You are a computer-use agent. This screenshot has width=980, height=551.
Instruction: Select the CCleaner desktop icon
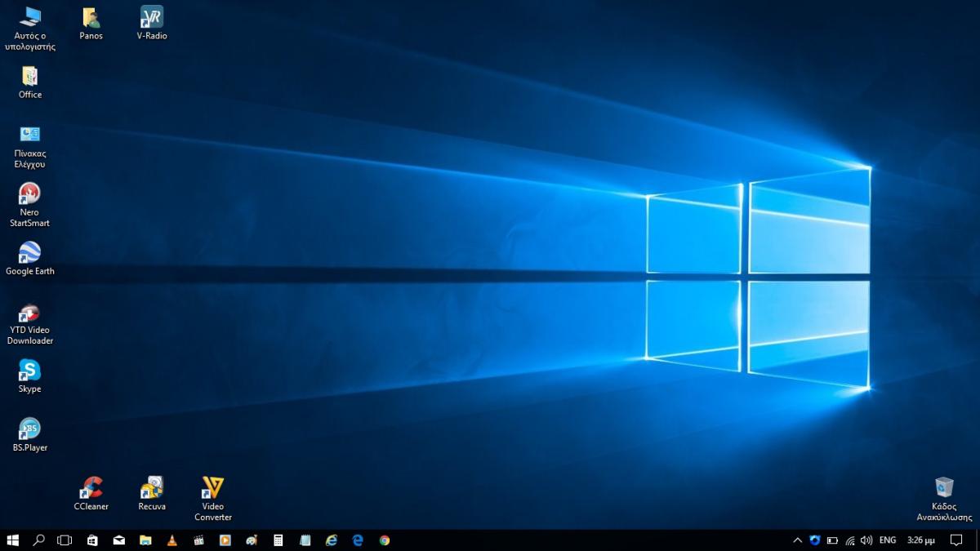pyautogui.click(x=91, y=489)
